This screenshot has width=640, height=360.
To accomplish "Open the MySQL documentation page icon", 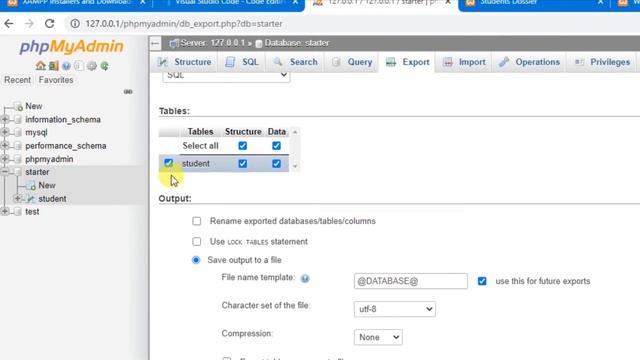I will click(x=79, y=66).
